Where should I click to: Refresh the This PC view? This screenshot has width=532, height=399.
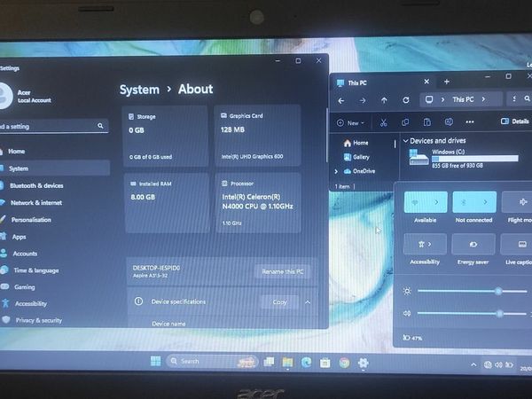tap(406, 100)
